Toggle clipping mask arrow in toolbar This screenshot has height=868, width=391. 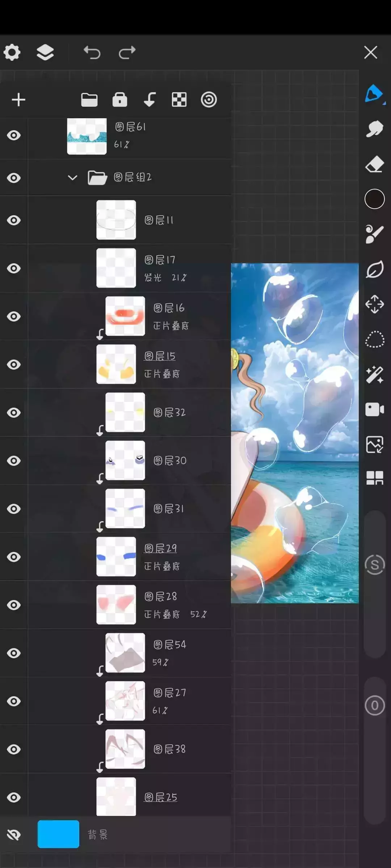click(x=150, y=100)
